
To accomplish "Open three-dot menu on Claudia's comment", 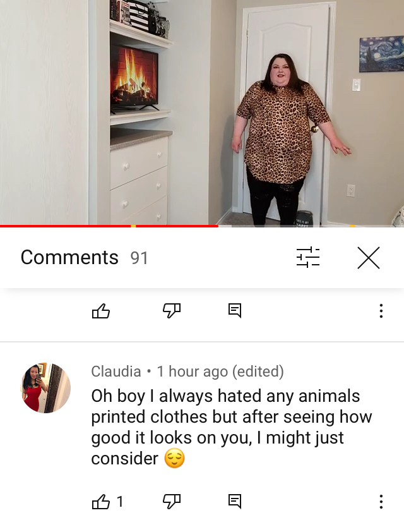I will pos(381,502).
